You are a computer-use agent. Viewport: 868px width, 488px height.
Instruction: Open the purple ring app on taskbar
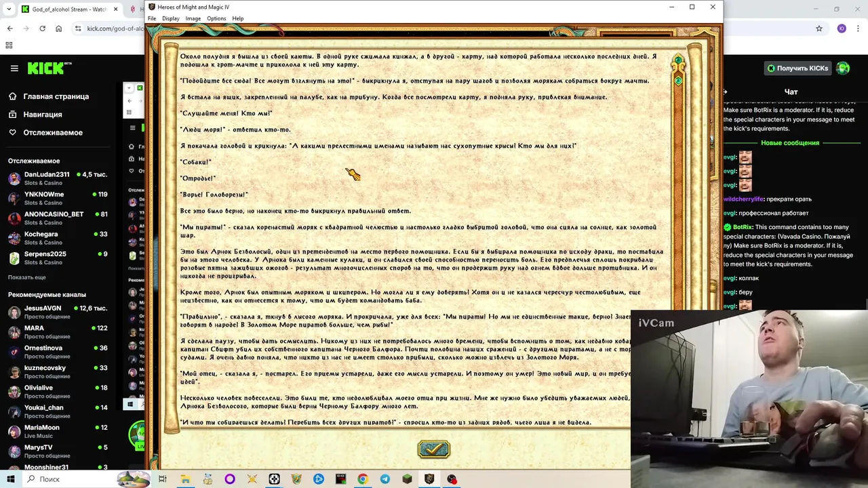click(230, 479)
